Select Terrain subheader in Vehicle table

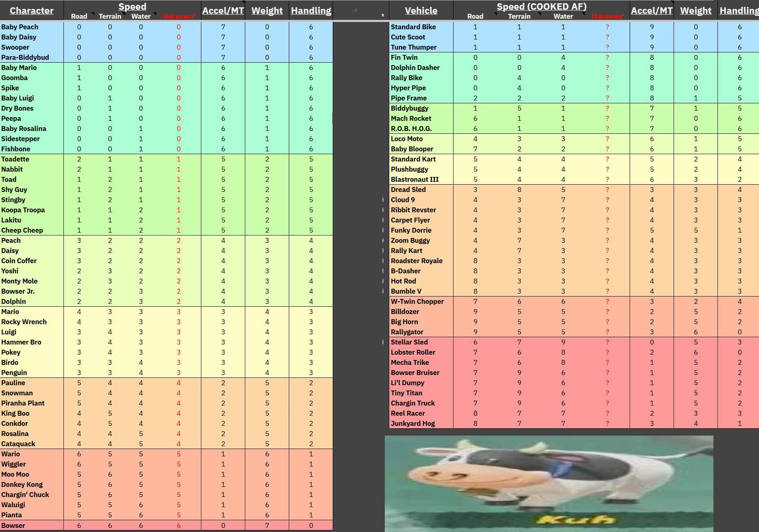tap(519, 16)
